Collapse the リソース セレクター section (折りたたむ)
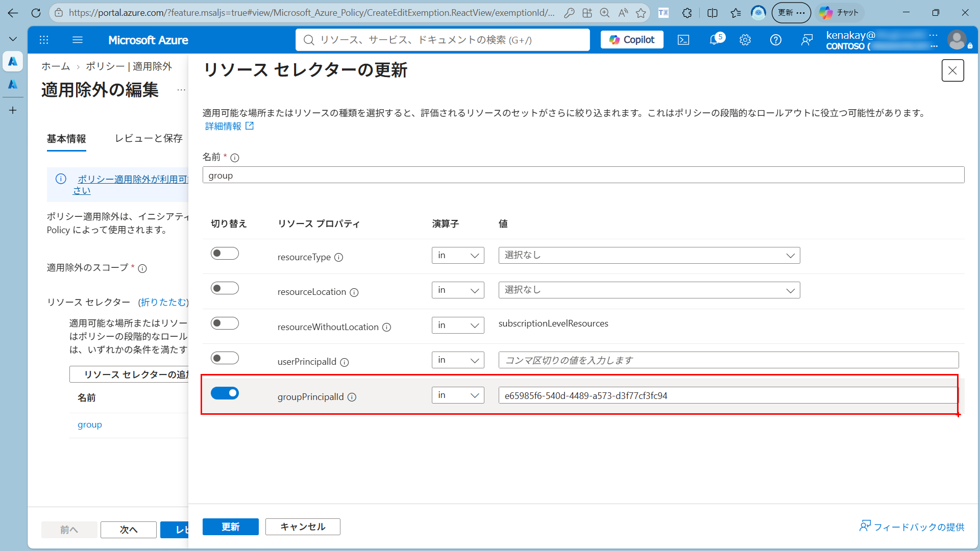This screenshot has width=980, height=551. click(x=163, y=302)
